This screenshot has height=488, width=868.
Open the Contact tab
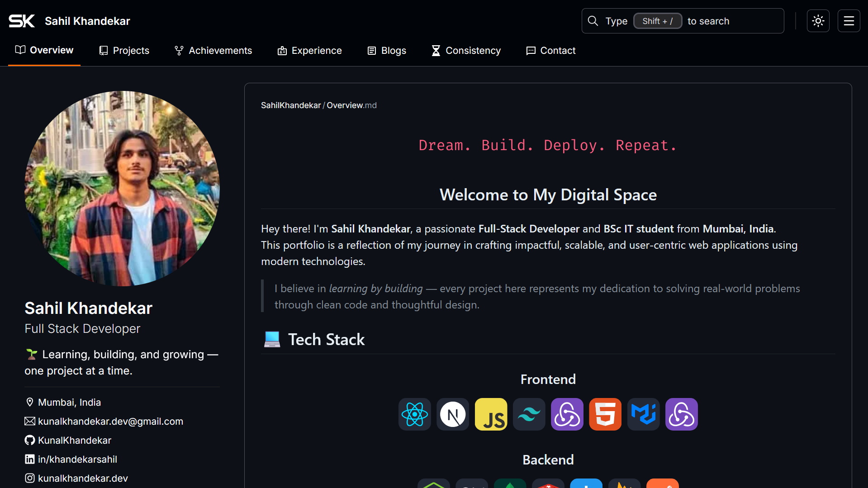pyautogui.click(x=550, y=51)
